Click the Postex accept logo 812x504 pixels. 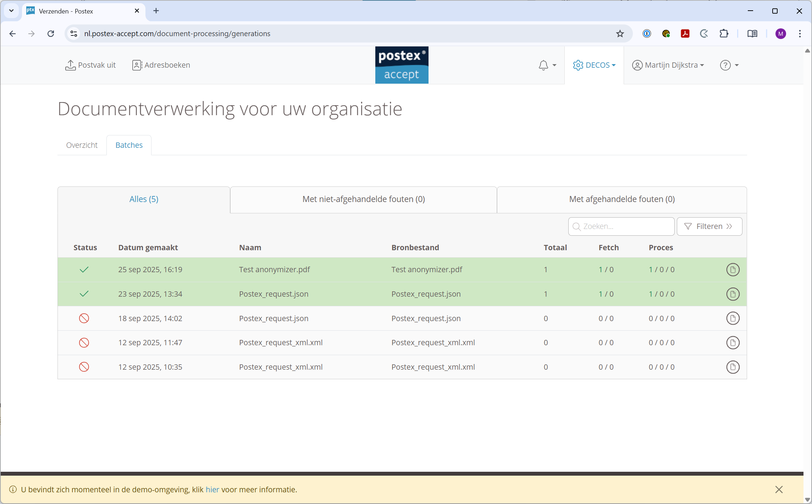(x=402, y=65)
